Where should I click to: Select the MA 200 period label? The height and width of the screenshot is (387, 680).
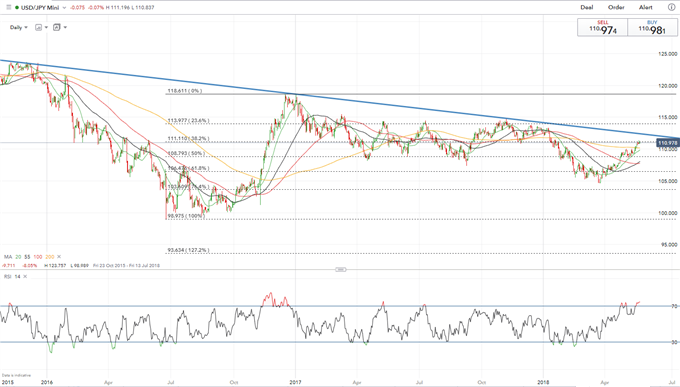click(x=50, y=257)
